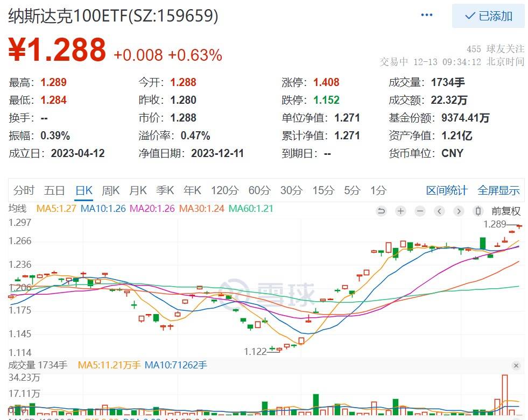Screen dimensions: 528x420
Task: Click the +0.63% change percentage
Action: coord(195,55)
